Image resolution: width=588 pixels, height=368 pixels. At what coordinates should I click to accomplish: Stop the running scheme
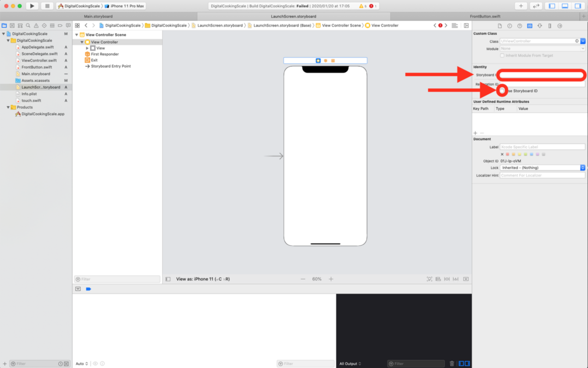coord(47,6)
